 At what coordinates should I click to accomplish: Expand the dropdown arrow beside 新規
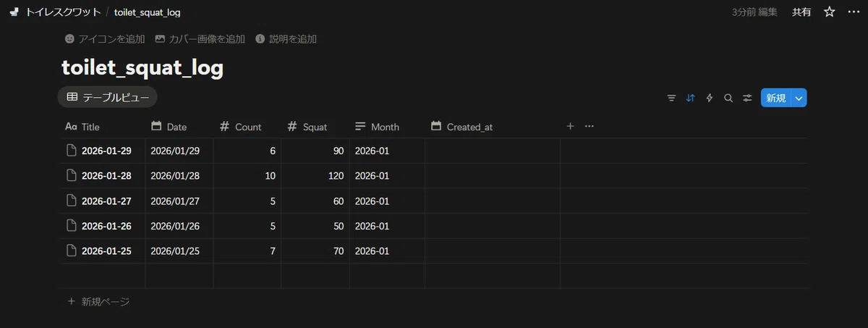[x=799, y=98]
